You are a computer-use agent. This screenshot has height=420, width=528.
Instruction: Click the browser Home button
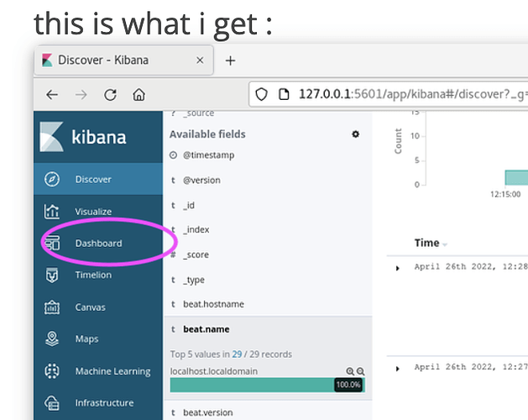[x=139, y=95]
